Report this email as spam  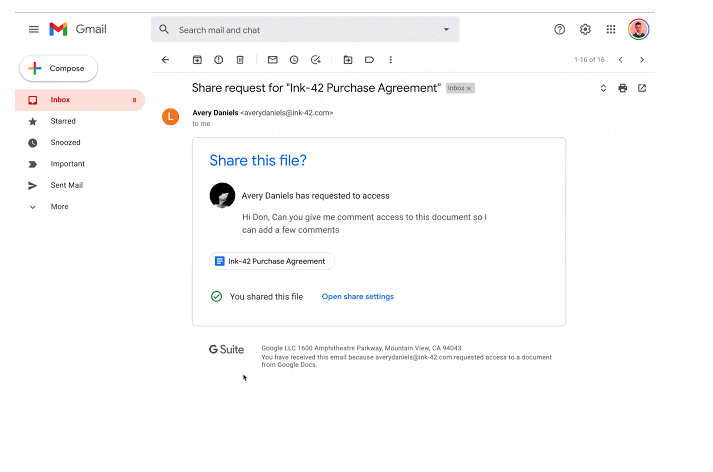pyautogui.click(x=218, y=60)
